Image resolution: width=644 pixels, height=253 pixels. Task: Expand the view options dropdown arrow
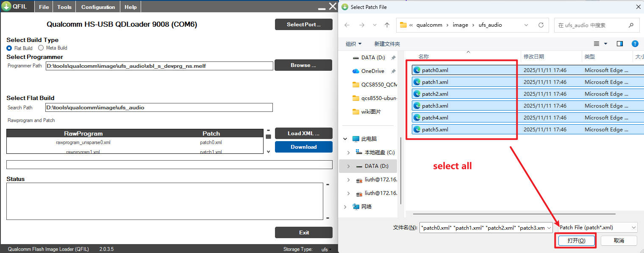[605, 44]
